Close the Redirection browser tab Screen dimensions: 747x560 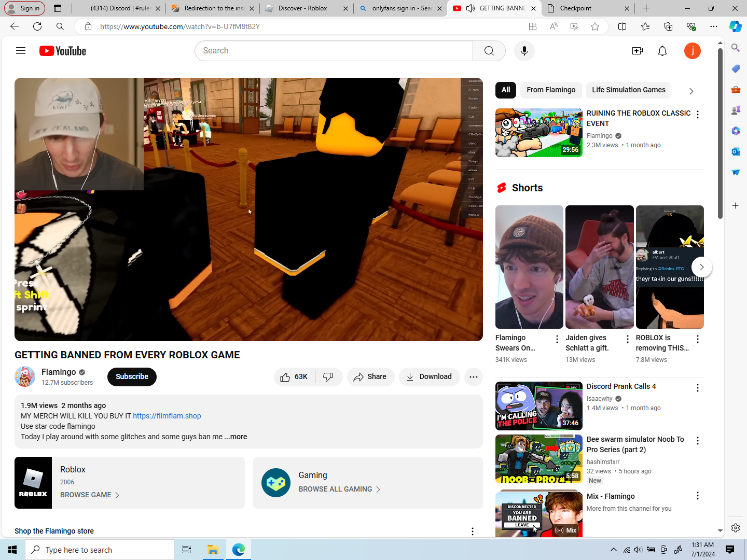pyautogui.click(x=252, y=8)
